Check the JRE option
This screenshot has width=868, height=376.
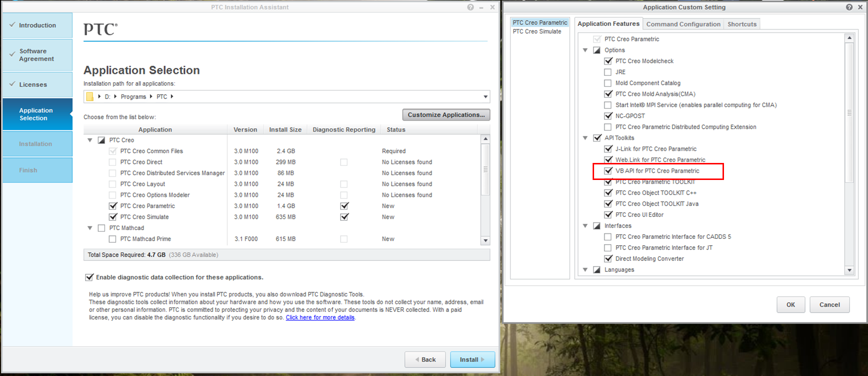click(608, 72)
